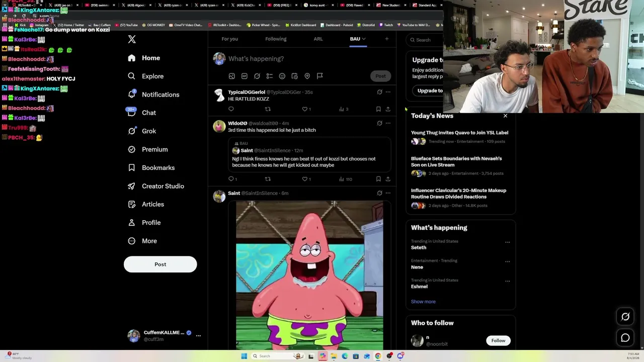Open more options for Nene trend

pos(507,261)
